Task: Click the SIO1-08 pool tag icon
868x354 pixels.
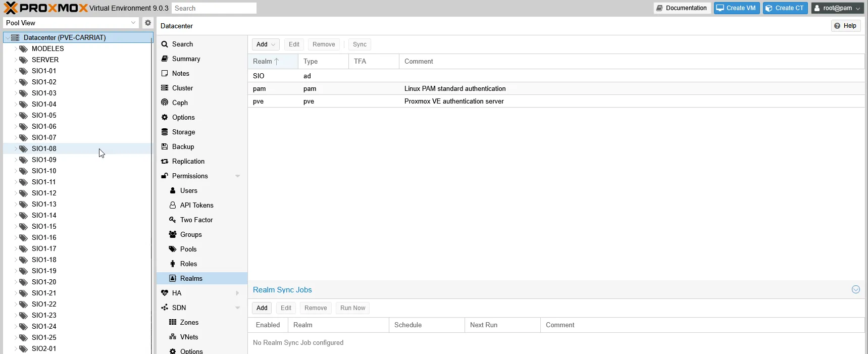Action: [23, 148]
